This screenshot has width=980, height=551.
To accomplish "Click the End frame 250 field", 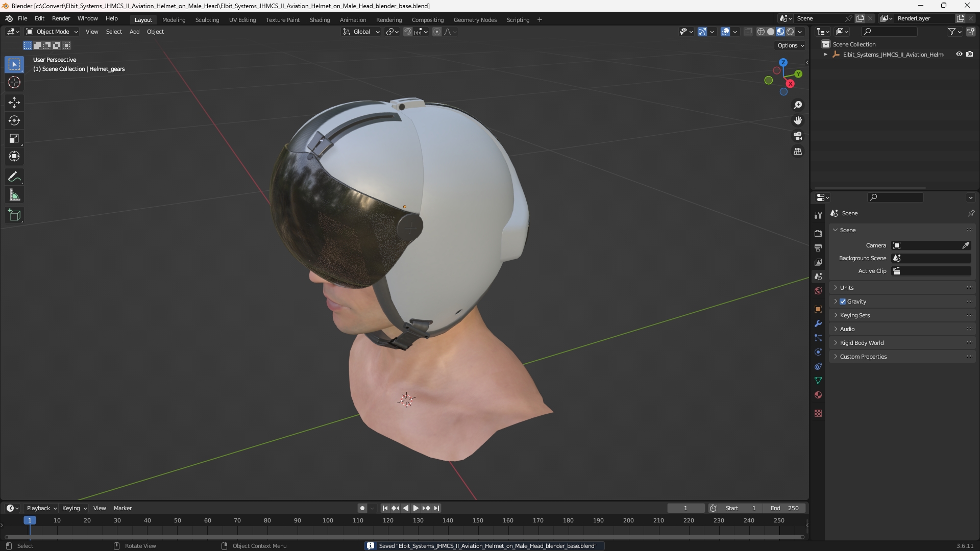I will pyautogui.click(x=785, y=508).
